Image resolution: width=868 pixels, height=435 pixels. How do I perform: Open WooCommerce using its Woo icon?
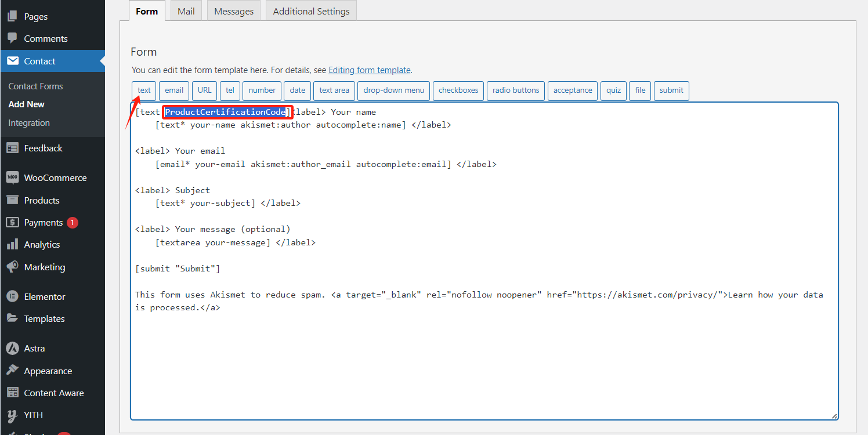click(12, 177)
